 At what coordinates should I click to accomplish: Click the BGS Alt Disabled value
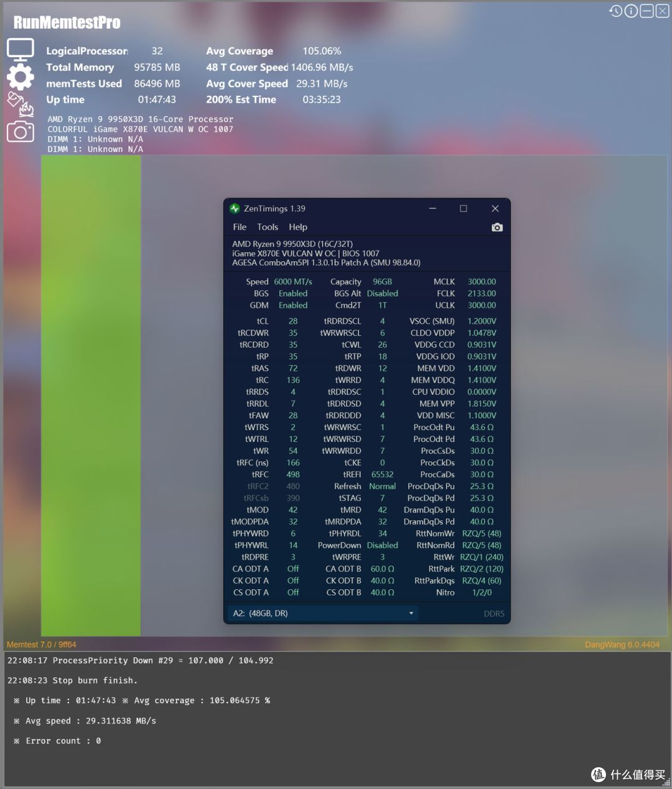pos(382,294)
